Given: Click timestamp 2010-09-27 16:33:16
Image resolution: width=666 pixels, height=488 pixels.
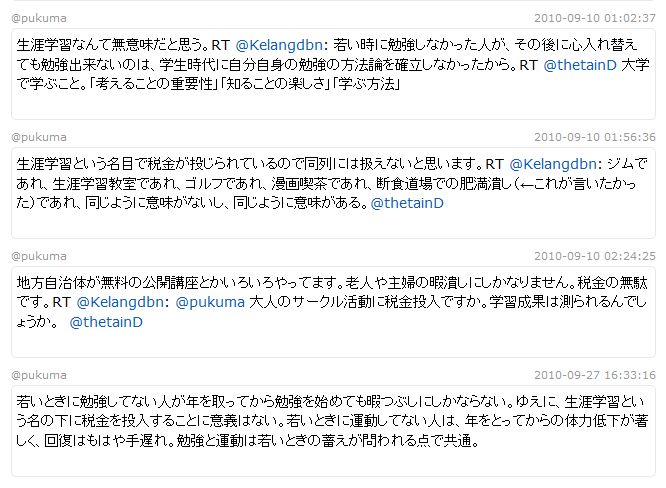Looking at the screenshot, I should (x=595, y=375).
